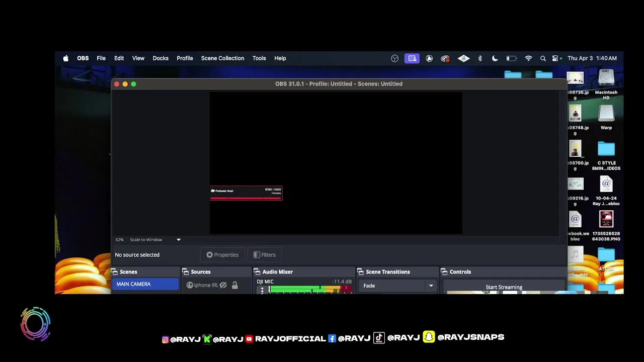The height and width of the screenshot is (362, 644).
Task: Open source Filters
Action: [x=265, y=255]
